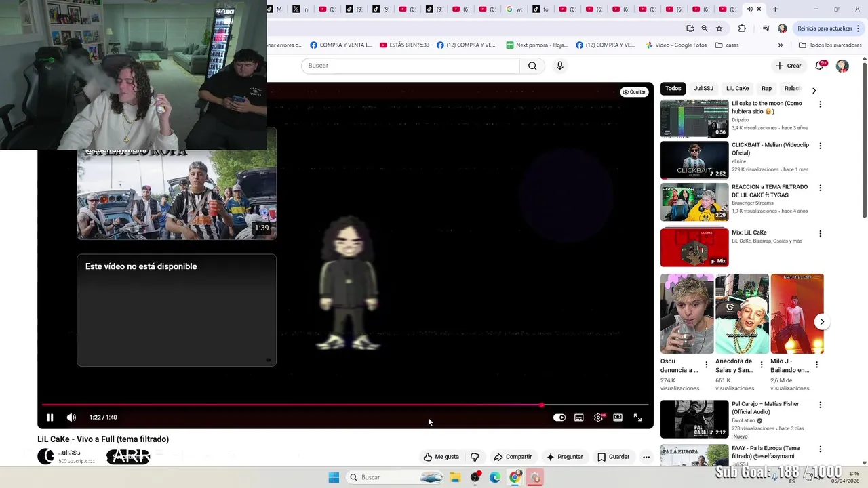The width and height of the screenshot is (868, 488).
Task: Play the Mix: LiL CaKe playlist thumbnail
Action: (x=694, y=247)
